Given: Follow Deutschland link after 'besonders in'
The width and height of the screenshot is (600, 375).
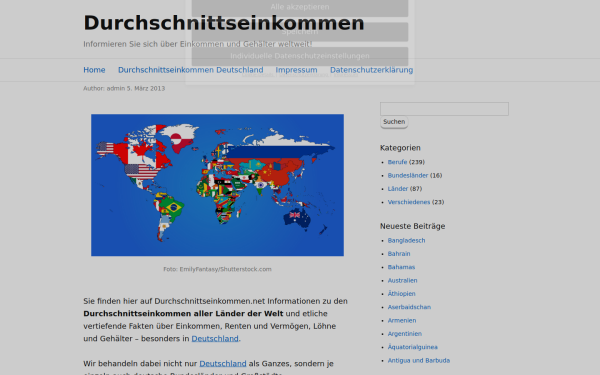Looking at the screenshot, I should coord(215,339).
